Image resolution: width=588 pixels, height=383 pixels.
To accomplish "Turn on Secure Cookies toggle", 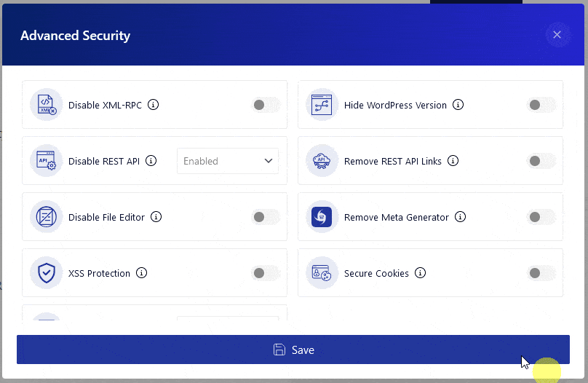I will 541,273.
